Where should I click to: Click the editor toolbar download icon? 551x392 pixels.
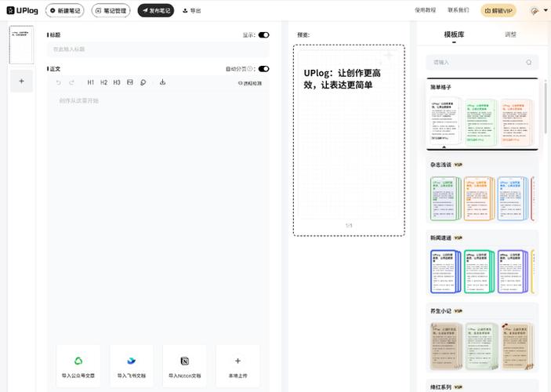162,82
